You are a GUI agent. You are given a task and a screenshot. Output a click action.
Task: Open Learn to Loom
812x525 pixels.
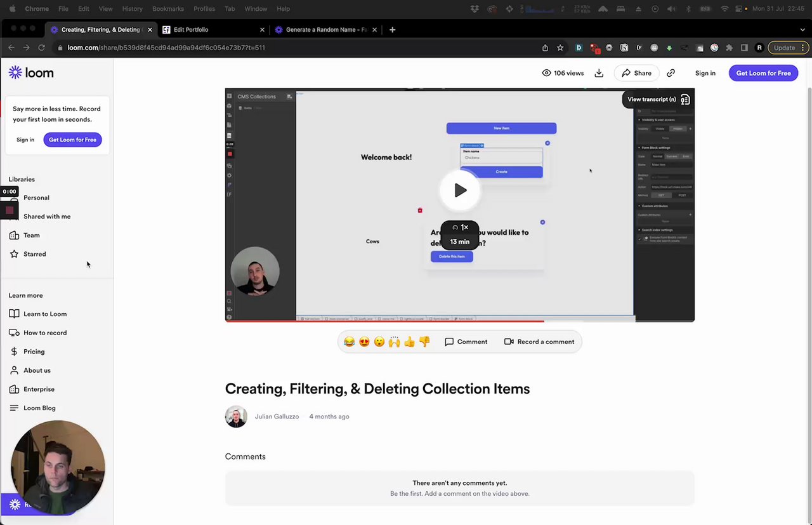tap(38, 314)
